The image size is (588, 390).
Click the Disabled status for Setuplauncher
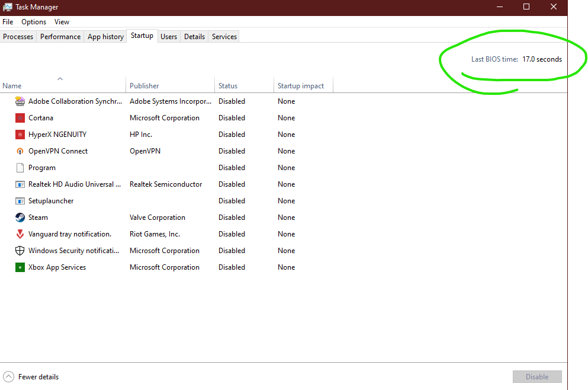pos(232,201)
